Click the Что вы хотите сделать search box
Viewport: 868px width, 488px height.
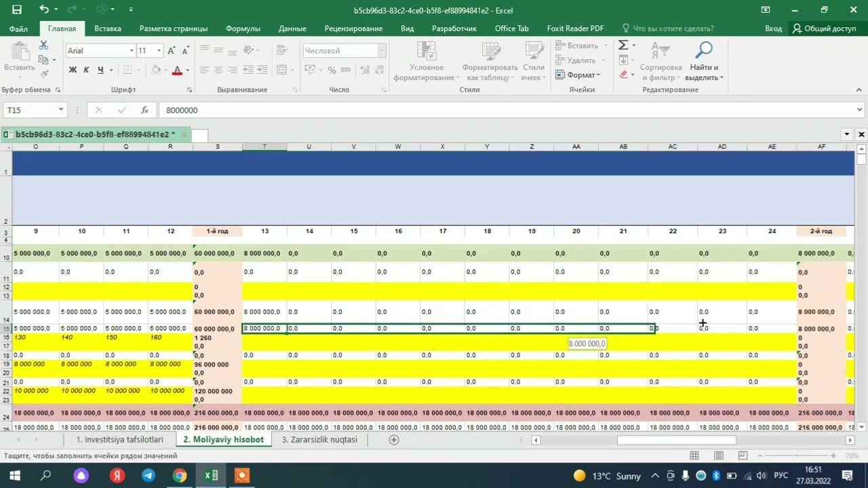(x=667, y=28)
